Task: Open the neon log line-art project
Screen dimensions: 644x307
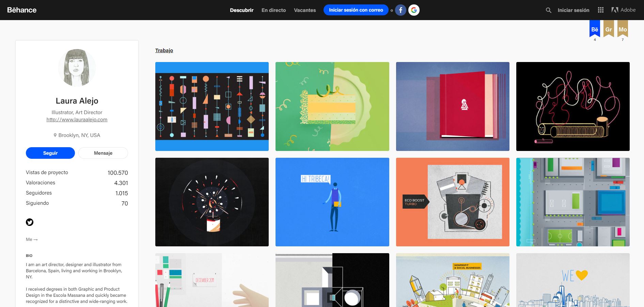Action: point(573,106)
